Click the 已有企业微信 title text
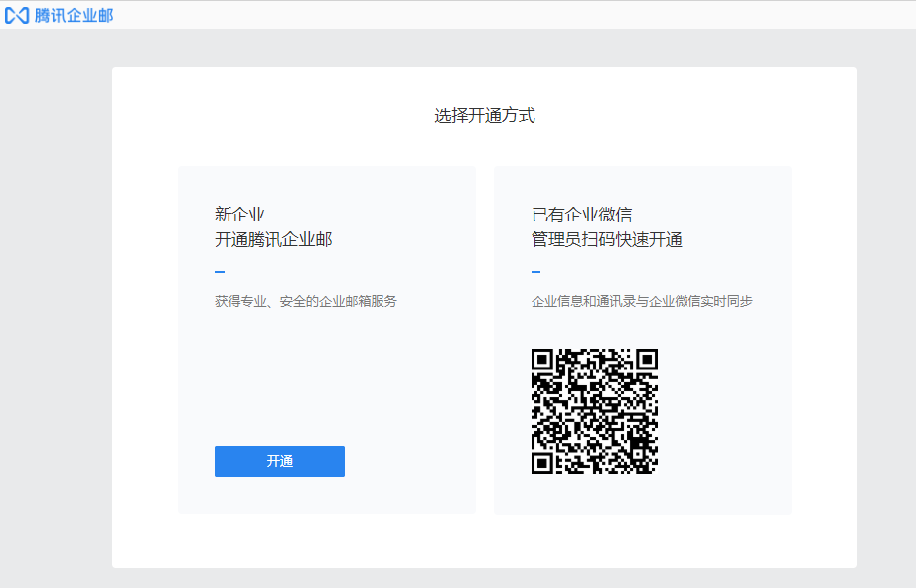 [582, 215]
